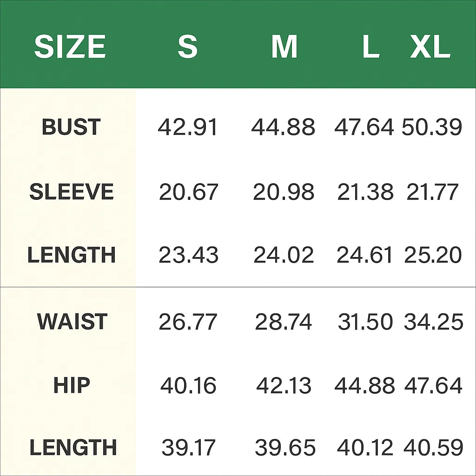Select the sleeve value 21.38
Image resolution: width=476 pixels, height=476 pixels.
click(x=365, y=192)
